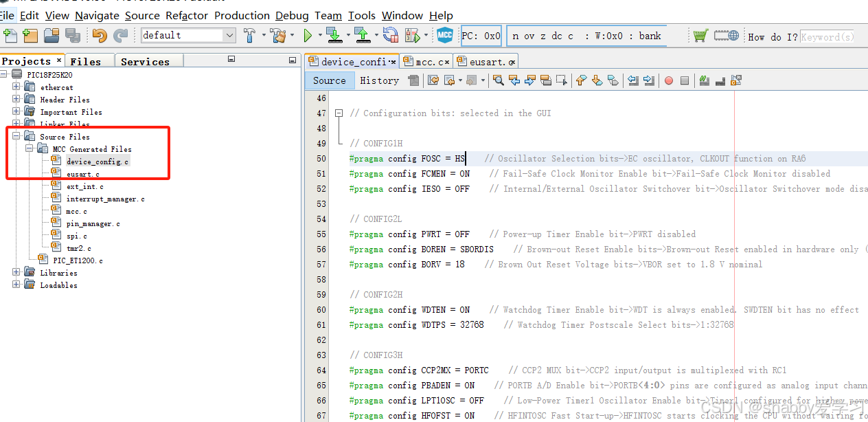Open the build hammer dropdown arrow
868x422 pixels.
click(264, 36)
